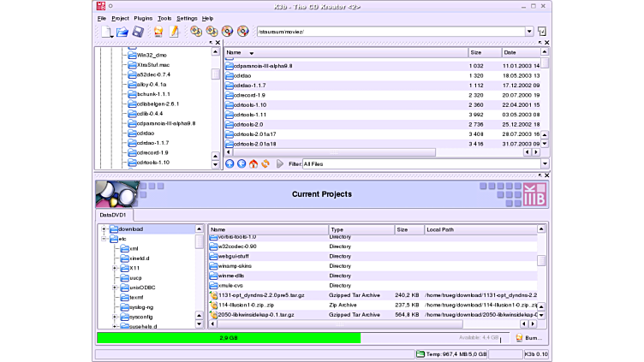The width and height of the screenshot is (644, 362).
Task: Click the rightmost single-disc format icon in toolbar
Action: [x=242, y=31]
